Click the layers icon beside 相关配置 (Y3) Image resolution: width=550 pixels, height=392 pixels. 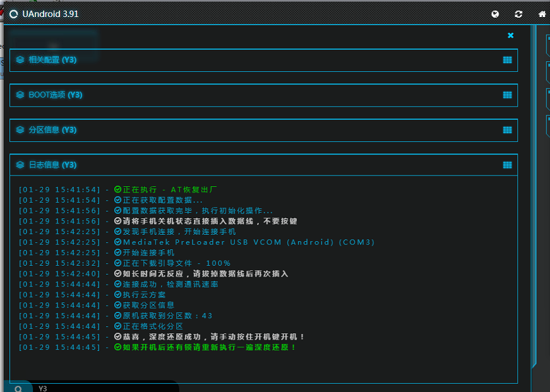(20, 59)
